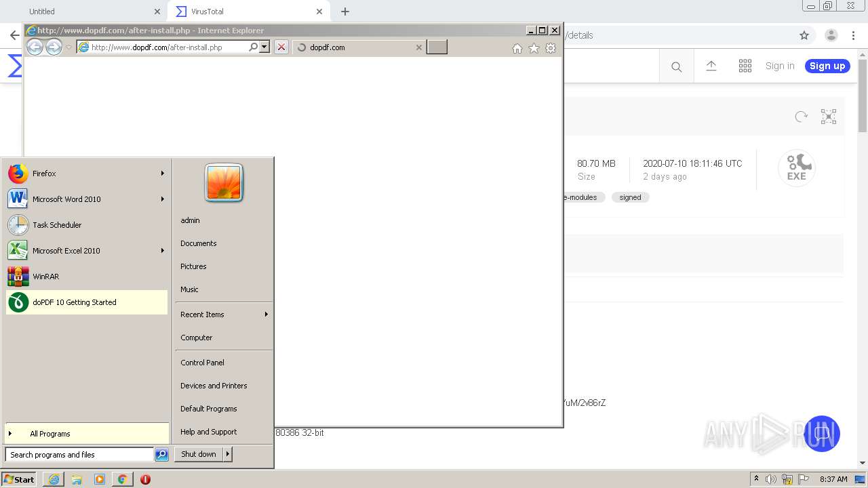Click the Search programs and files box
Image resolution: width=868 pixels, height=488 pixels.
[79, 455]
